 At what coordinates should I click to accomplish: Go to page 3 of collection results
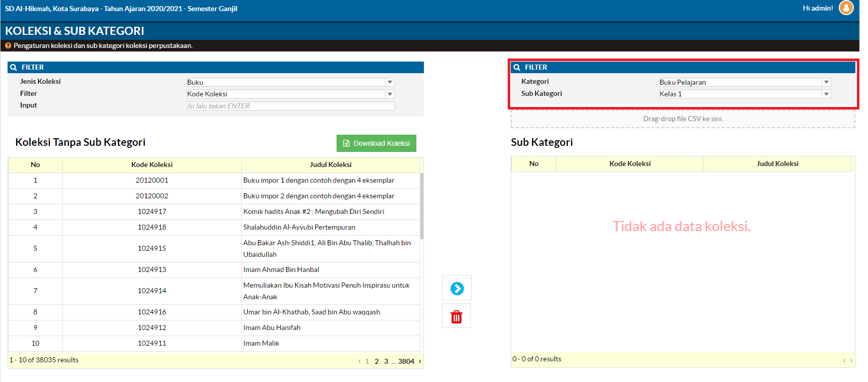click(x=386, y=361)
